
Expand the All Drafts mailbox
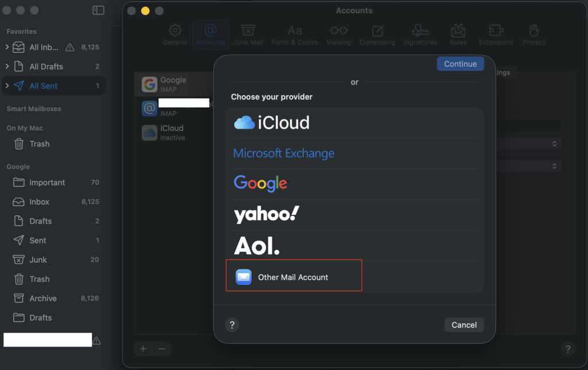pos(7,67)
